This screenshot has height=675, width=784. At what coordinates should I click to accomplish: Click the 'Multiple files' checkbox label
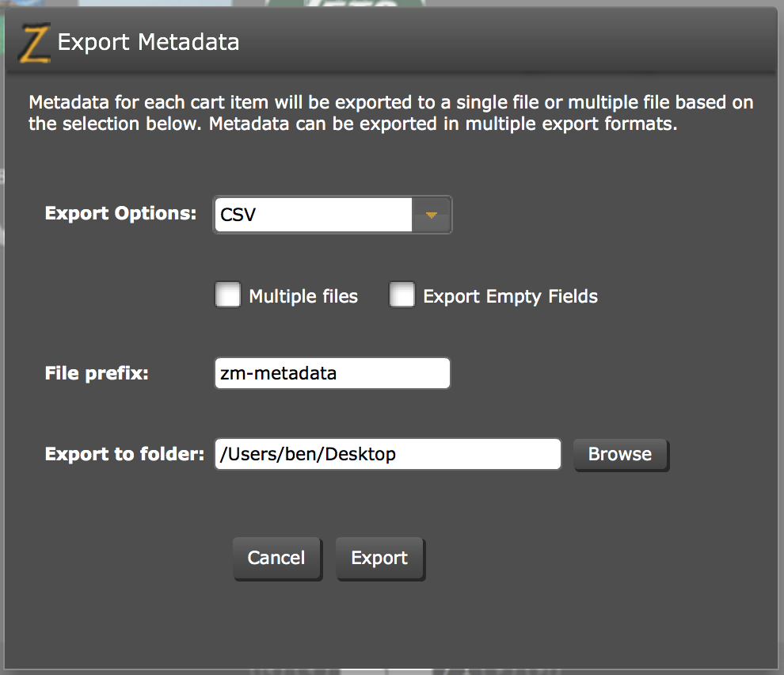click(x=303, y=296)
